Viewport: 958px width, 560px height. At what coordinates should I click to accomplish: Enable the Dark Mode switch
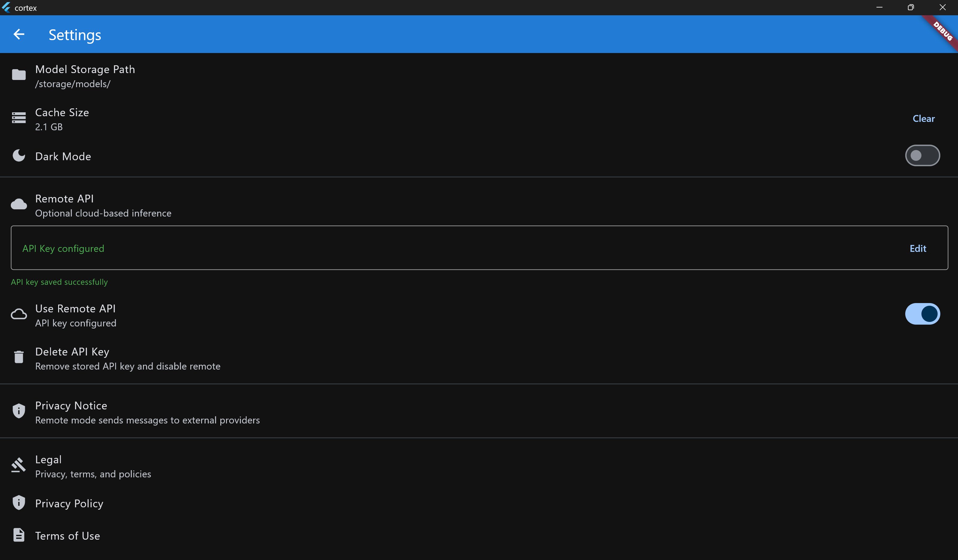click(922, 156)
